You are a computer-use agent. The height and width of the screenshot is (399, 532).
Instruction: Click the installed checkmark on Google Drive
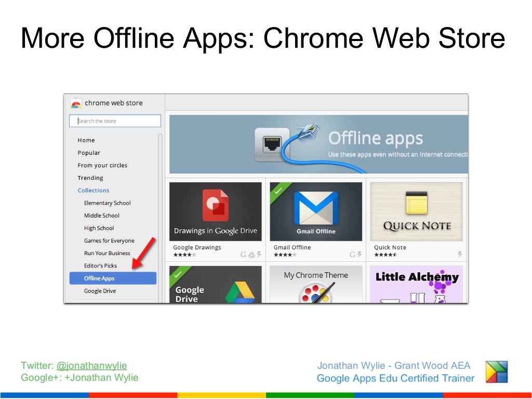[x=178, y=274]
